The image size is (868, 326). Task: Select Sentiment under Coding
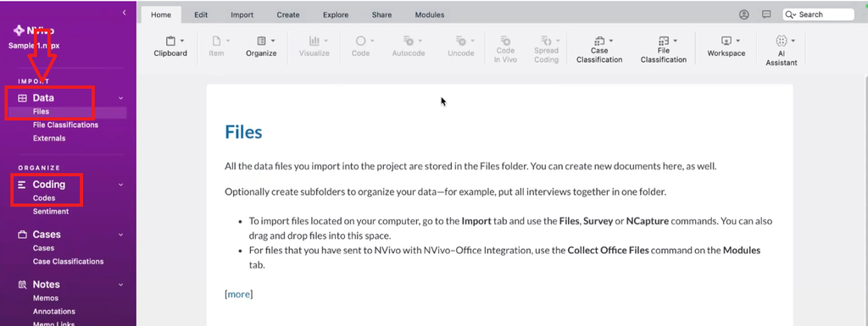(50, 211)
